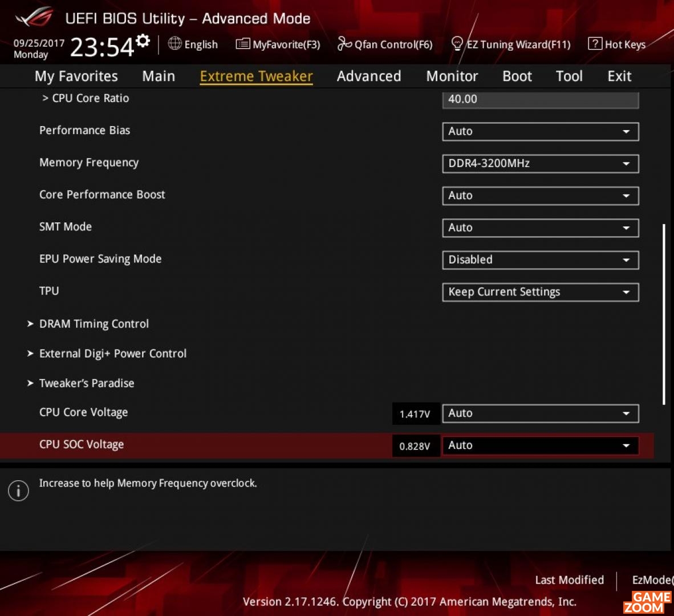
Task: Select the CPU SOC Voltage row label
Action: coord(82,444)
